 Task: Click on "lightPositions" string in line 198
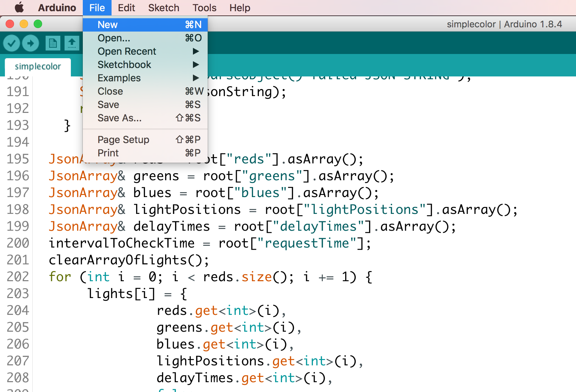tap(364, 210)
